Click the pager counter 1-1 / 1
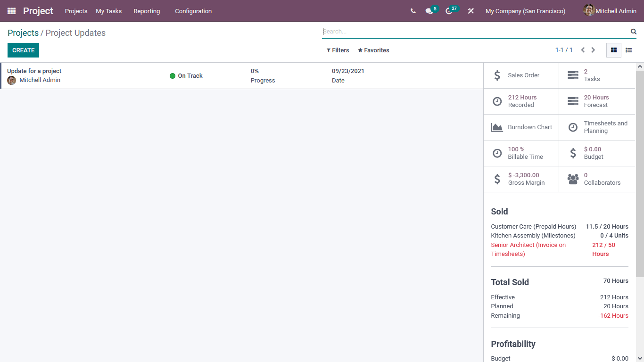This screenshot has width=644, height=362. pos(564,50)
